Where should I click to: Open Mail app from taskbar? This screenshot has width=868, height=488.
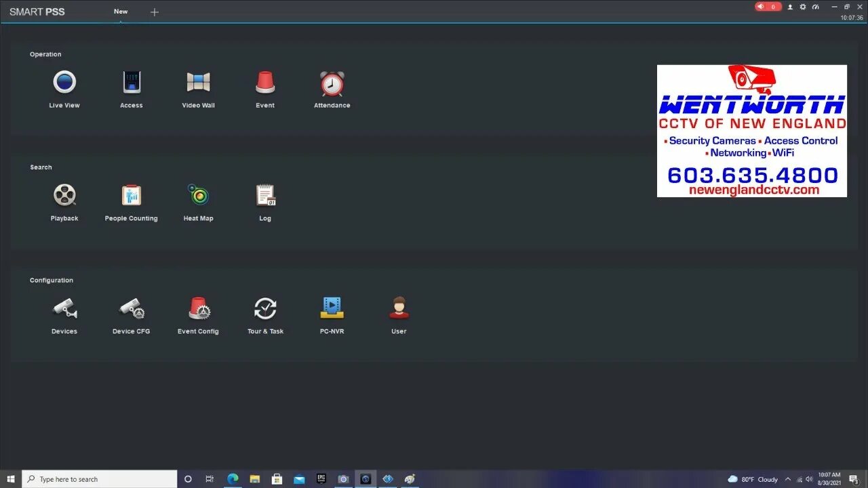click(299, 479)
